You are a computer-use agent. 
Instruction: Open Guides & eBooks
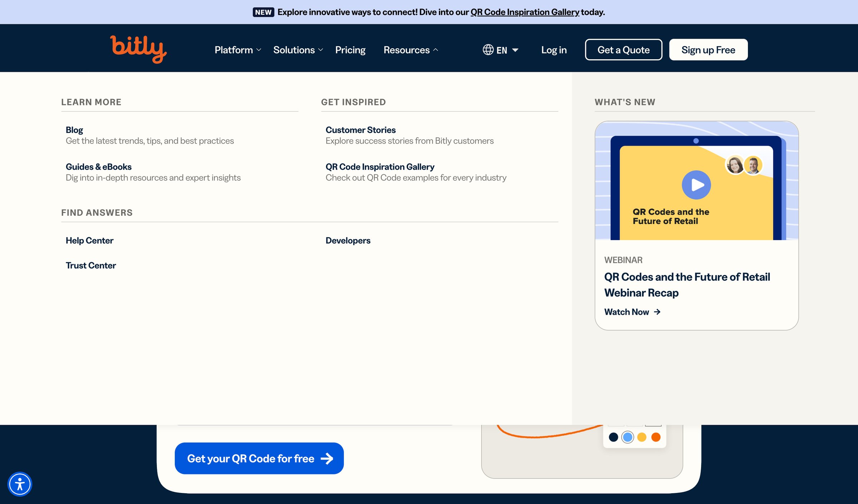click(x=99, y=166)
